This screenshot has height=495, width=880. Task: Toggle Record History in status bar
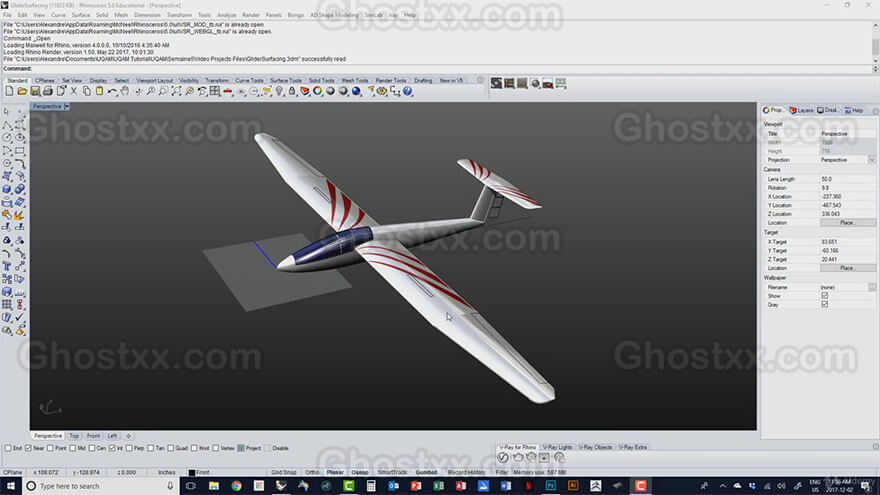(466, 473)
